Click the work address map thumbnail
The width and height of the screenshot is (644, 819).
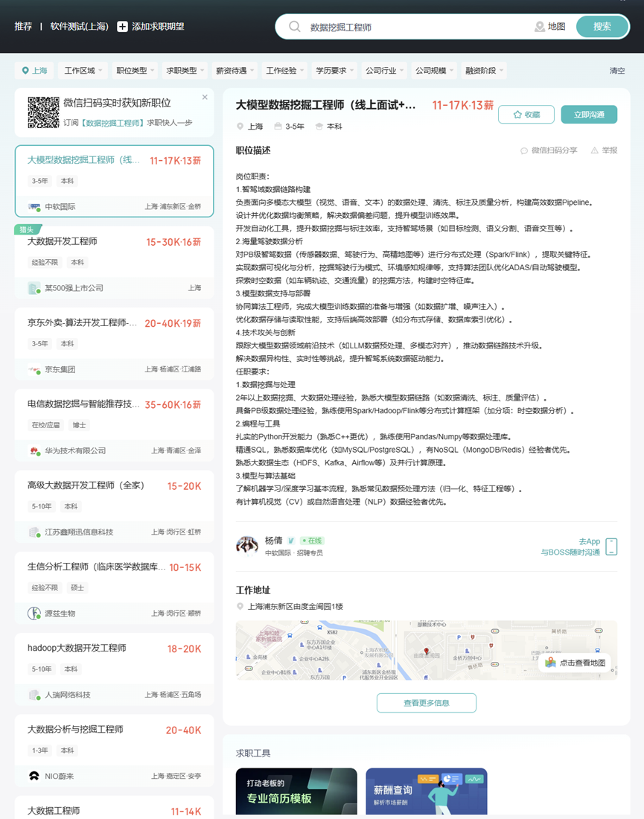pos(426,650)
